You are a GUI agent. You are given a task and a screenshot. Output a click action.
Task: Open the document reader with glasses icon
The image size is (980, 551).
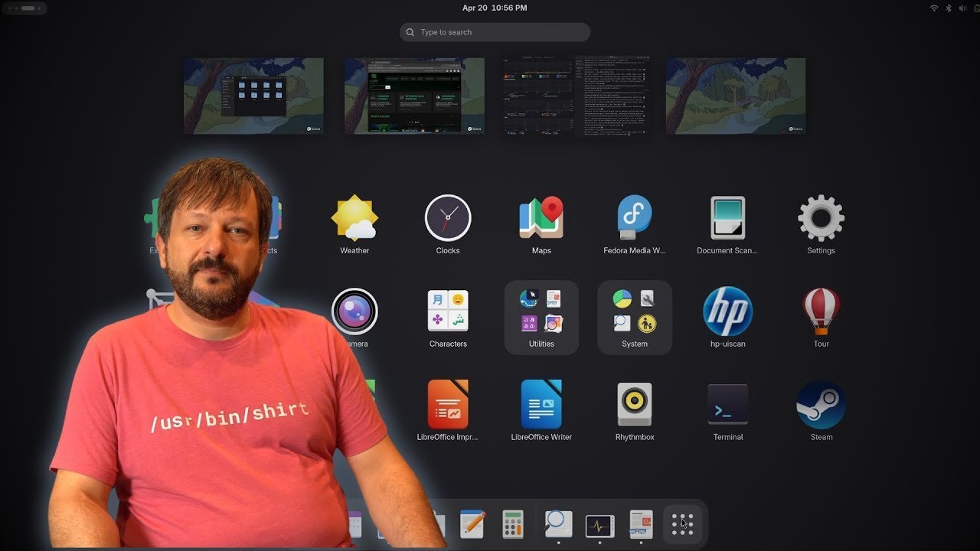pyautogui.click(x=641, y=524)
